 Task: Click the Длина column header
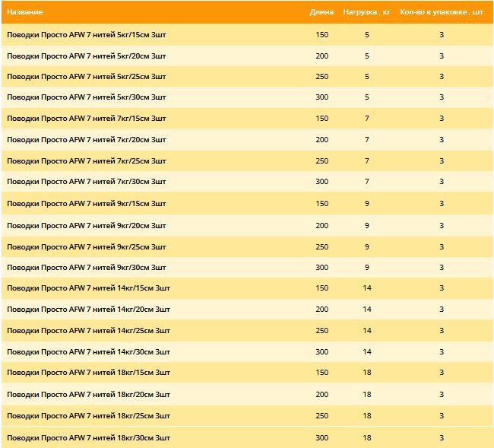point(321,12)
